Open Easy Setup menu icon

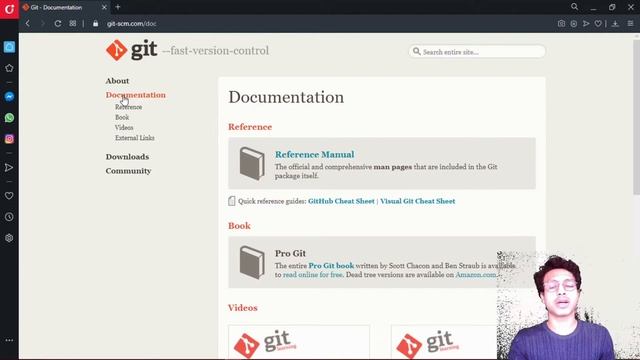[x=630, y=24]
